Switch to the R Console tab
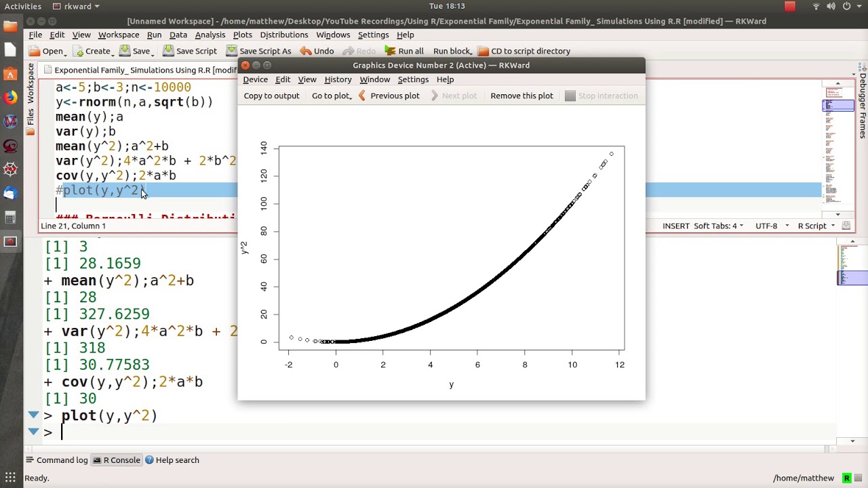 tap(117, 460)
